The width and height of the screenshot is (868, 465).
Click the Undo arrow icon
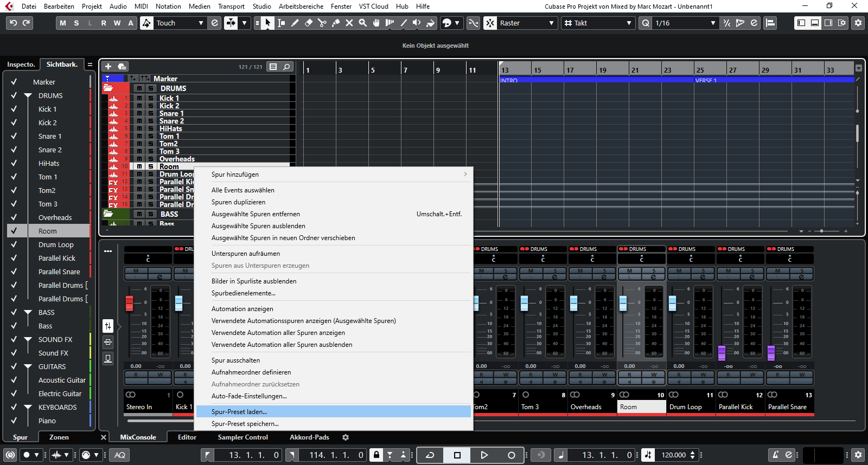coord(14,23)
